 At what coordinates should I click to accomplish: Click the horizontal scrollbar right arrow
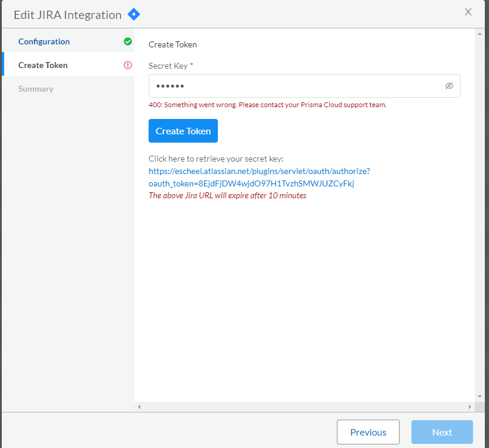(x=470, y=407)
